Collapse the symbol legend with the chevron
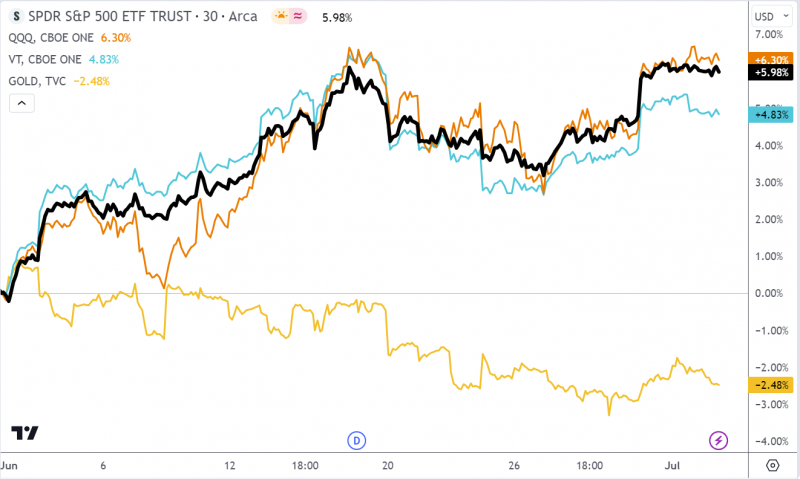This screenshot has height=479, width=800. 22,103
